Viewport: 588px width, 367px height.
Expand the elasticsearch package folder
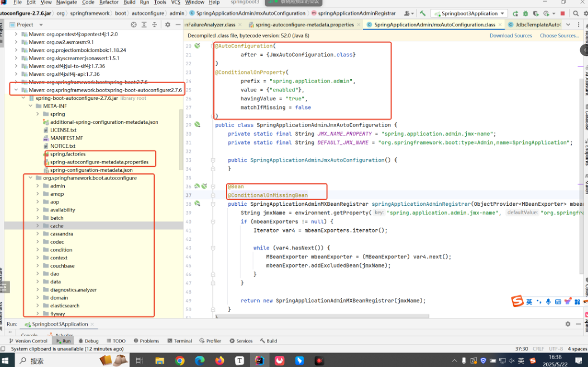coord(37,306)
